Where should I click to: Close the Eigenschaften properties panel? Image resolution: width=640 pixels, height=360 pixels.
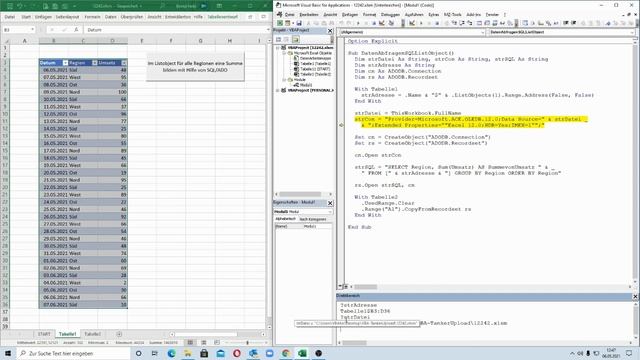[330, 203]
